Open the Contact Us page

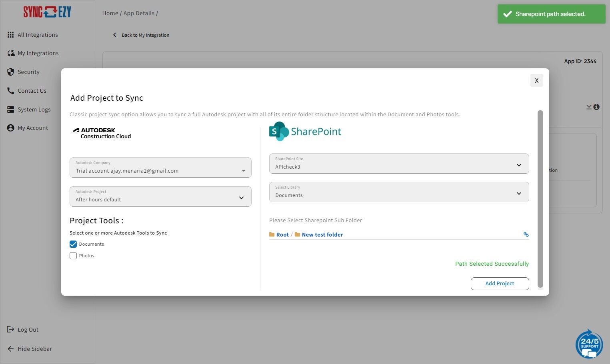[32, 91]
